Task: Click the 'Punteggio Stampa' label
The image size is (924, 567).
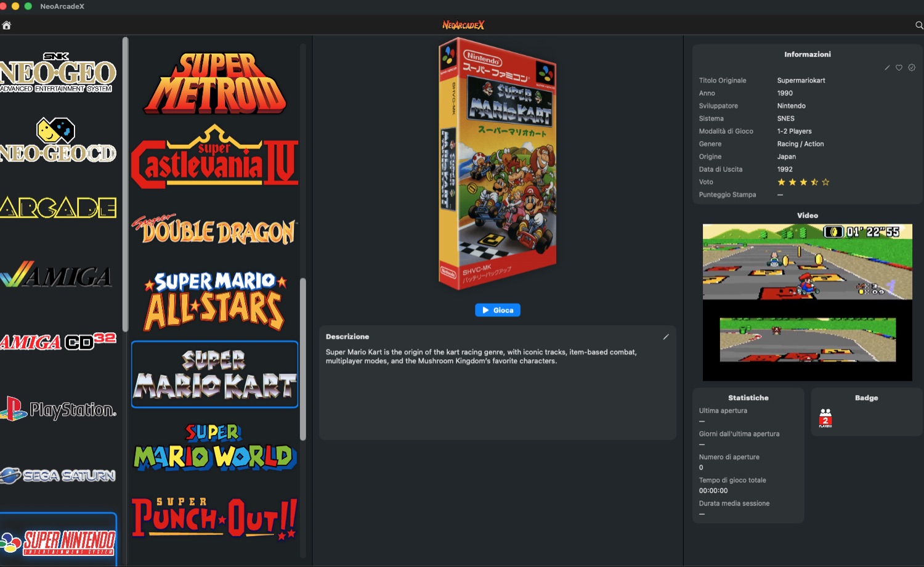Action: 727,194
